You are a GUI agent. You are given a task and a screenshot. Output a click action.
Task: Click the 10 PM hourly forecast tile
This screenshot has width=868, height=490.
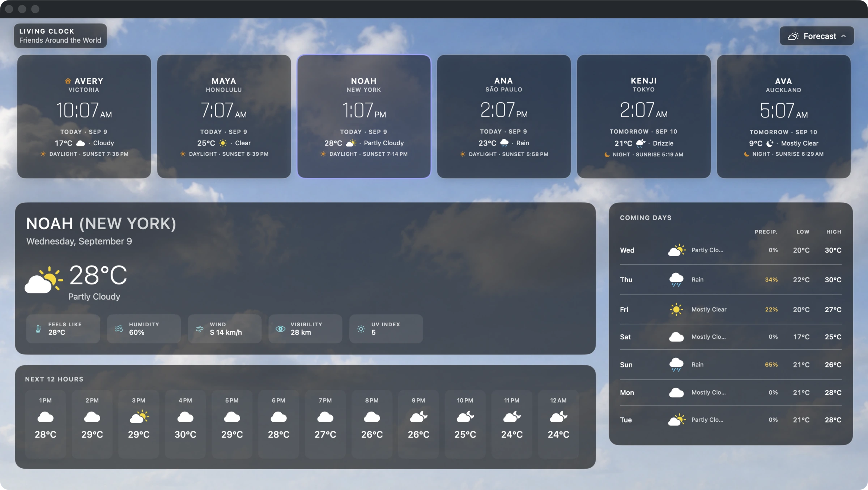coord(465,424)
